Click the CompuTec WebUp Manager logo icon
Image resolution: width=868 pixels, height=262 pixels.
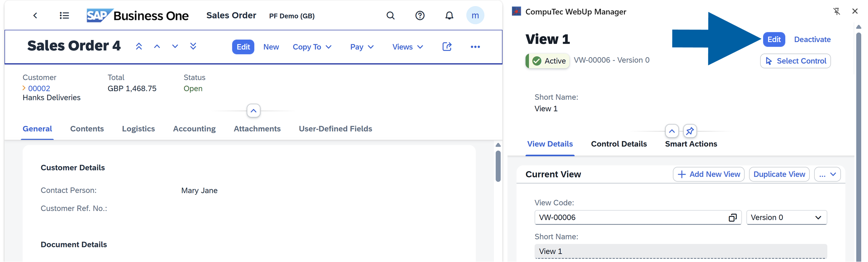tap(516, 11)
